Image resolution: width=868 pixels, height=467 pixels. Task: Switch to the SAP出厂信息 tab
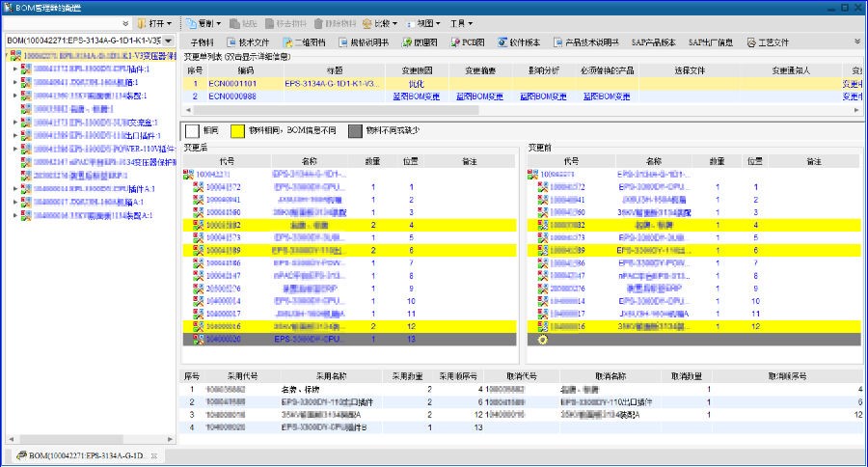(x=710, y=42)
